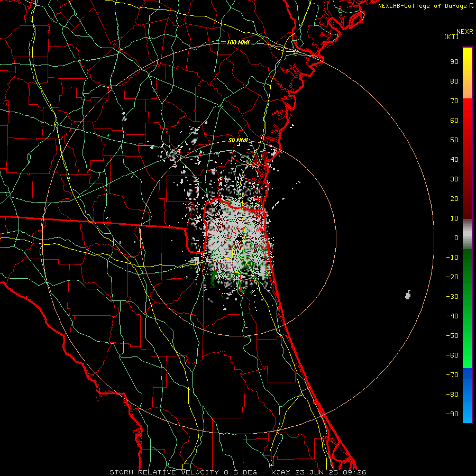Click the -10 scale label
This screenshot has width=476, height=476.
[452, 258]
